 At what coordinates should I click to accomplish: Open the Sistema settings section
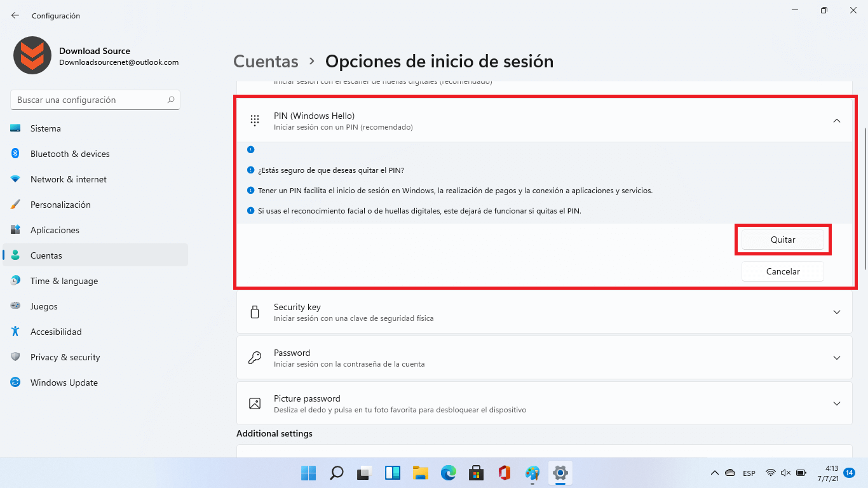(95, 128)
